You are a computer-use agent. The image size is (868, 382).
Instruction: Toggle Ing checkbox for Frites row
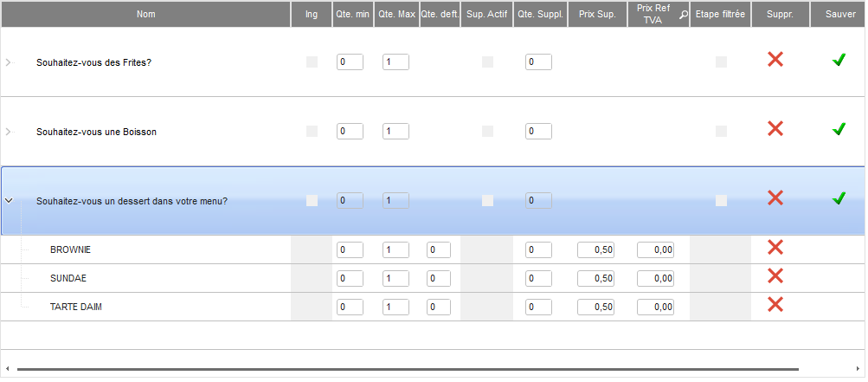[312, 62]
